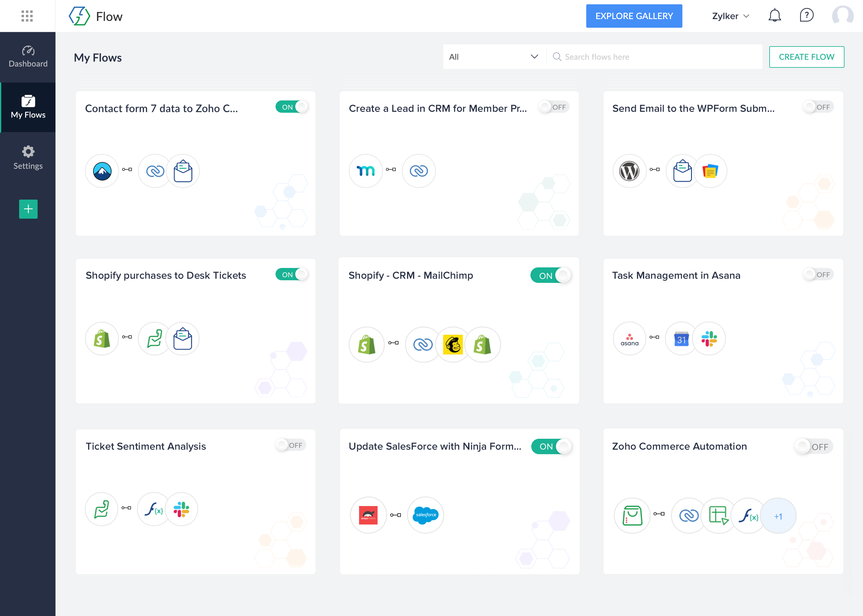Image resolution: width=863 pixels, height=616 pixels.
Task: Click Zoho CRM icon in Shopify - CRM - MailChimp card
Action: (x=423, y=345)
